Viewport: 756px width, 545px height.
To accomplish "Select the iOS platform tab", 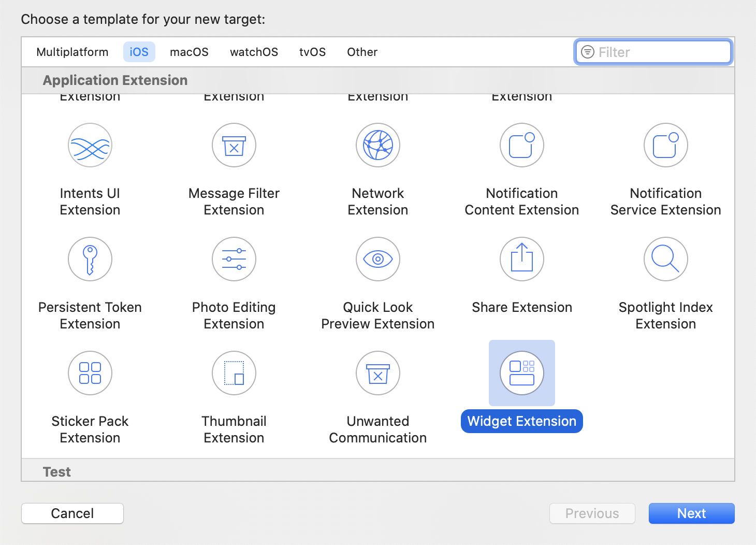I will pyautogui.click(x=139, y=52).
